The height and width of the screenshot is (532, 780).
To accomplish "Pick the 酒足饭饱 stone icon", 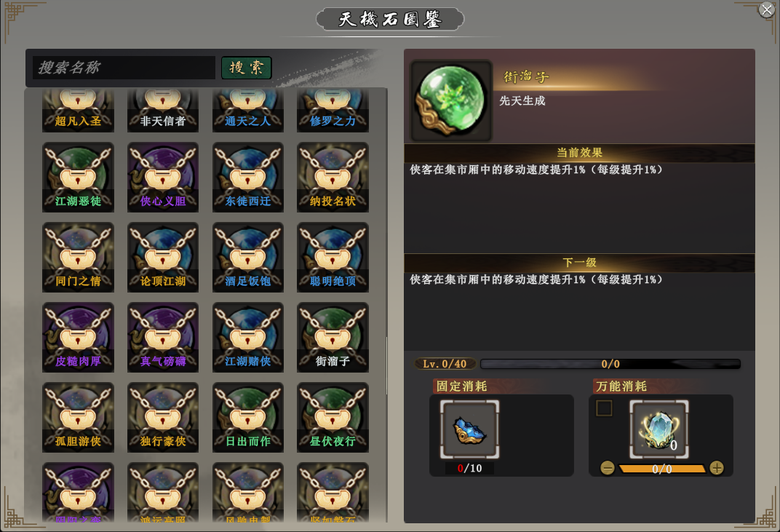I will pyautogui.click(x=247, y=258).
